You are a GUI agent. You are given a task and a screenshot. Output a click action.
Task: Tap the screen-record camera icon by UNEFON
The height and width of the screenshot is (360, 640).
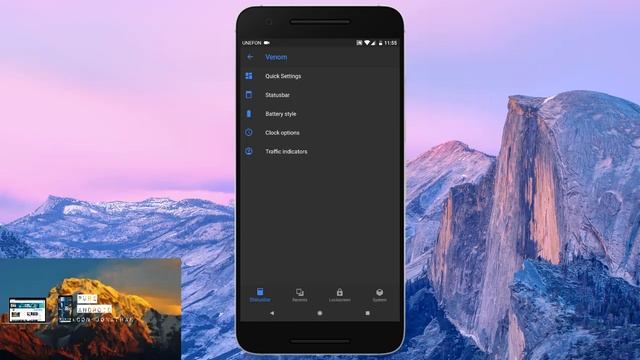coord(267,42)
